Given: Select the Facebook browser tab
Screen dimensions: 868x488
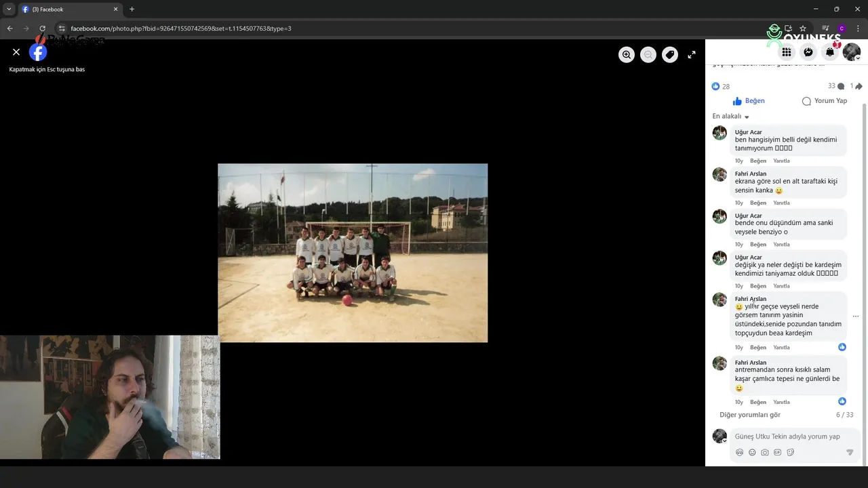Looking at the screenshot, I should tap(70, 9).
